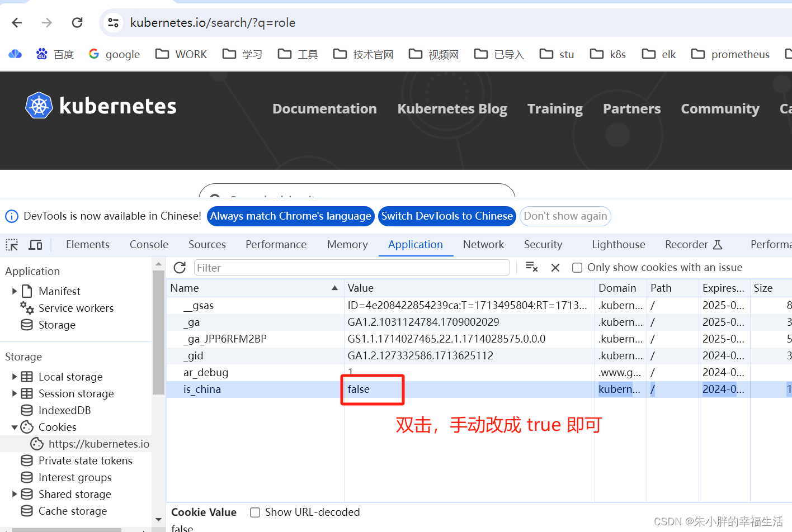792x532 pixels.
Task: Sort cookies by the Name column arrow
Action: [334, 288]
